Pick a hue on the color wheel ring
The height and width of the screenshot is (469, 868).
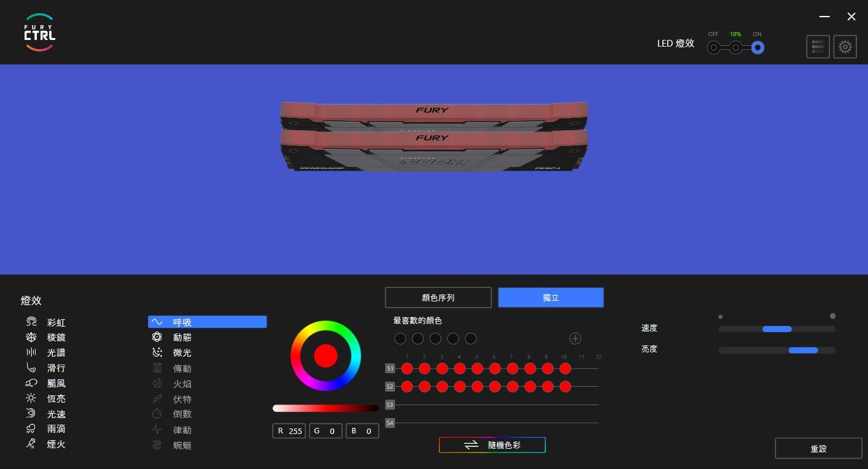coord(326,325)
